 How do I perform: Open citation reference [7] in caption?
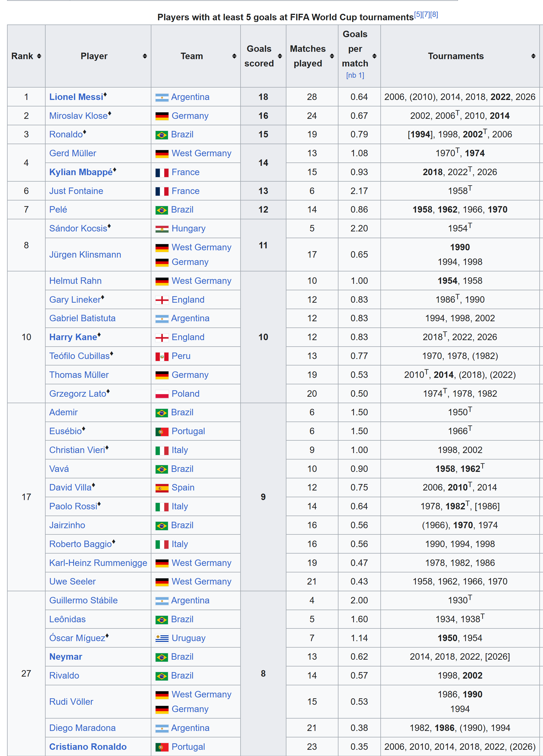[426, 15]
